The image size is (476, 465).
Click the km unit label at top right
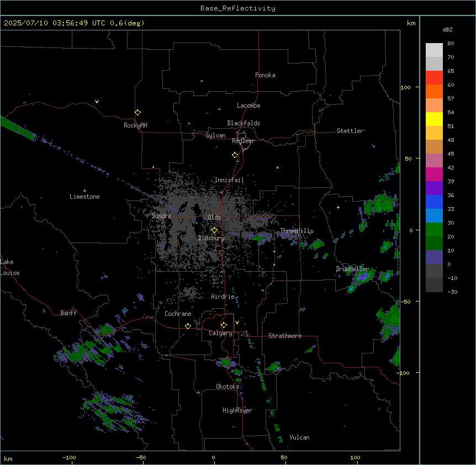[x=411, y=23]
